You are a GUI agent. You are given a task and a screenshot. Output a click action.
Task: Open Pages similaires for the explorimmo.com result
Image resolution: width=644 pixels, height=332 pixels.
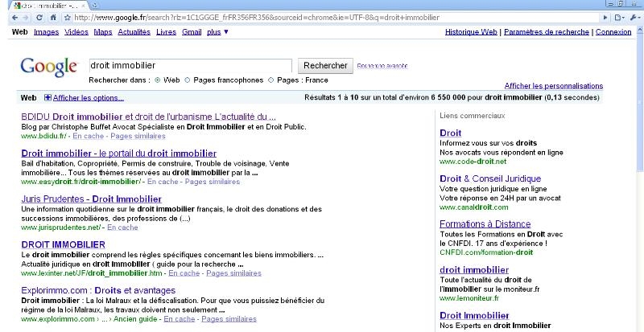(x=229, y=319)
